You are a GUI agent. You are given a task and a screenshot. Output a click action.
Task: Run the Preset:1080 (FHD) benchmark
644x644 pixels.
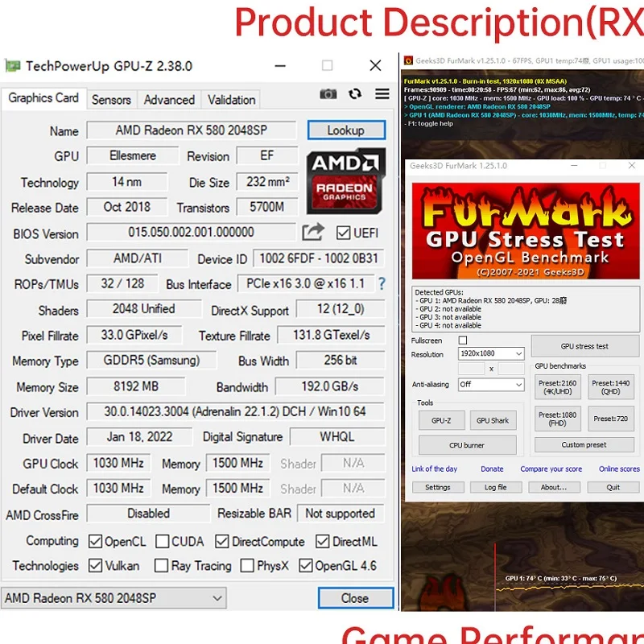pyautogui.click(x=557, y=419)
